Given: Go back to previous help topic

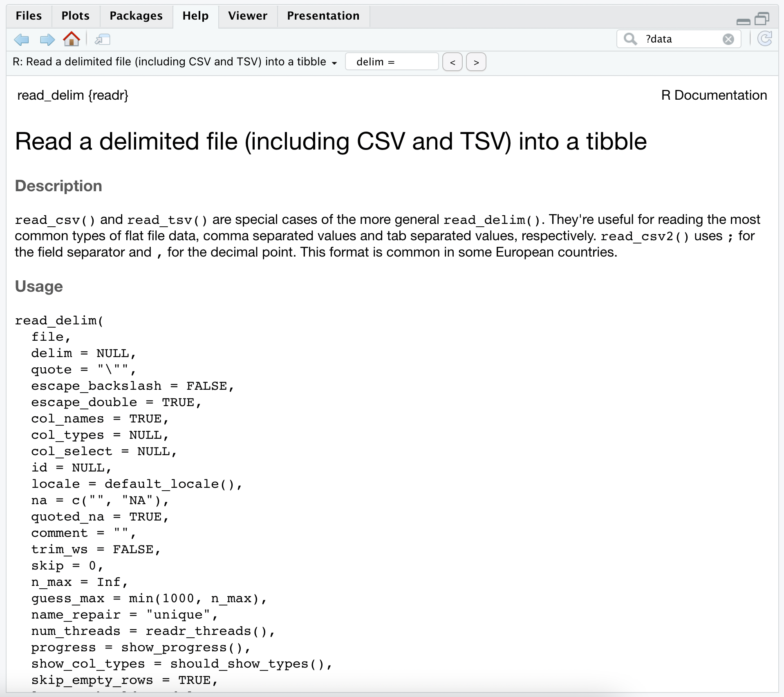Looking at the screenshot, I should tap(21, 40).
